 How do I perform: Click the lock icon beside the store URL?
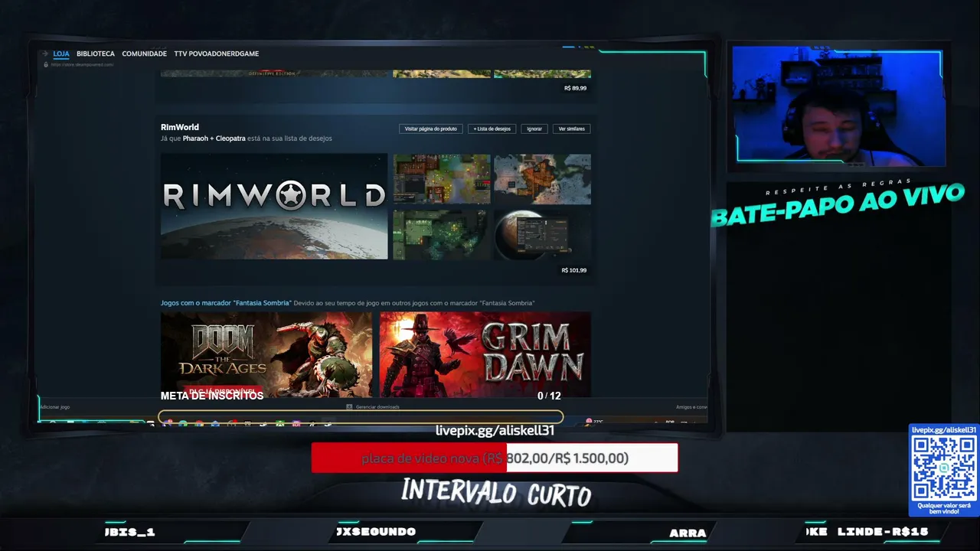[x=46, y=64]
